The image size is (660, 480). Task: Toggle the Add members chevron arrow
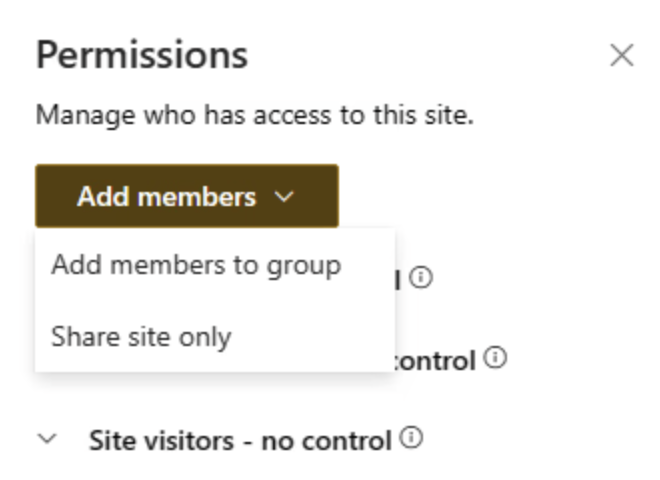284,197
